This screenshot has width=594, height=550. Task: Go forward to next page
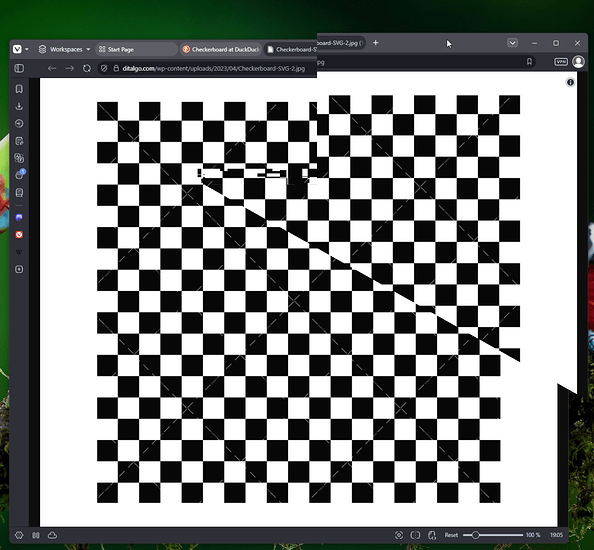(69, 68)
